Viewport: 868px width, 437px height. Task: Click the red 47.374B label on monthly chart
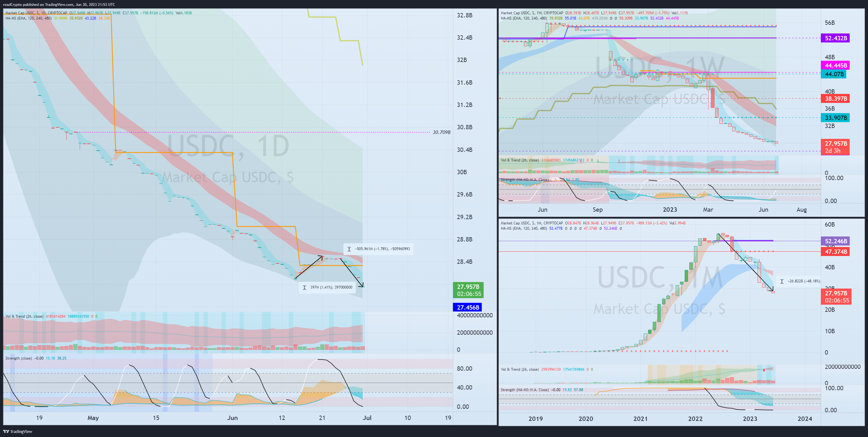tap(835, 251)
